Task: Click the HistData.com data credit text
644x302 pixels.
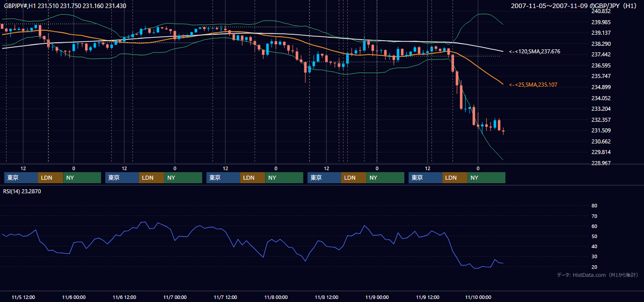Action: [598, 275]
